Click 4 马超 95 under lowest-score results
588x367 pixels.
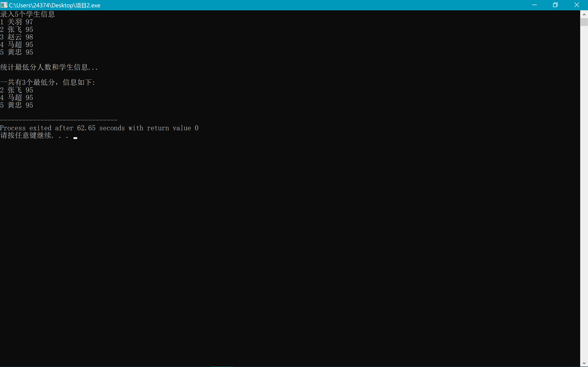coord(17,97)
